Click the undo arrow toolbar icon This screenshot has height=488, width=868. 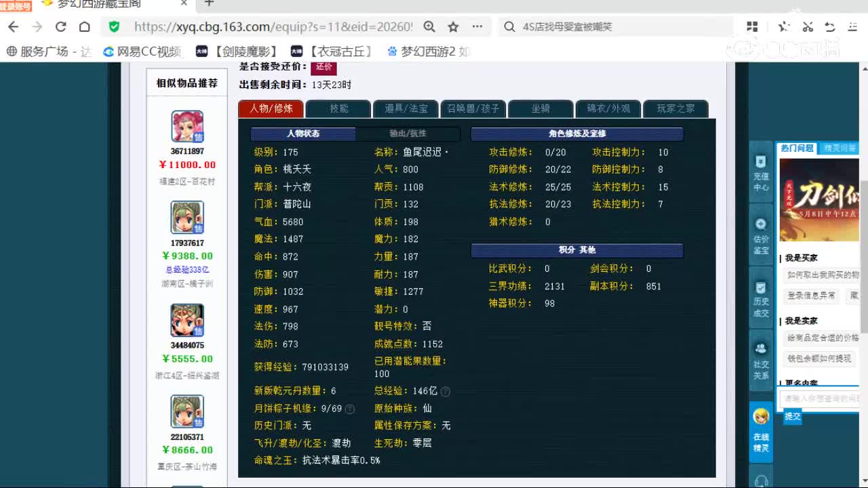[x=829, y=26]
